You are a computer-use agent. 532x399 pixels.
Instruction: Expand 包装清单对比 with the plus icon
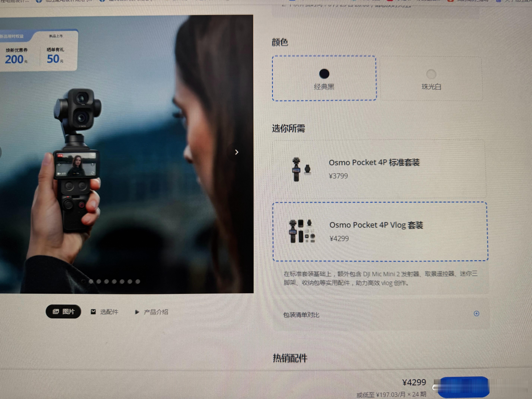pyautogui.click(x=476, y=313)
